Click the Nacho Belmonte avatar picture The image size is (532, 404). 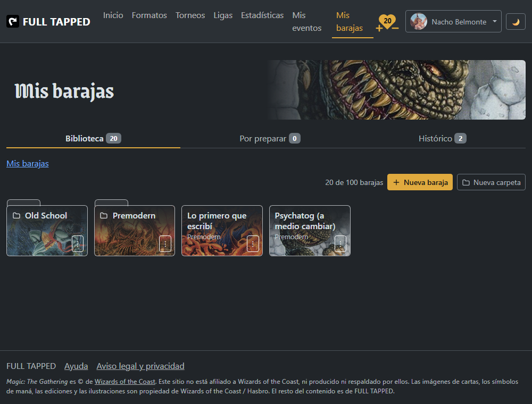pyautogui.click(x=418, y=21)
